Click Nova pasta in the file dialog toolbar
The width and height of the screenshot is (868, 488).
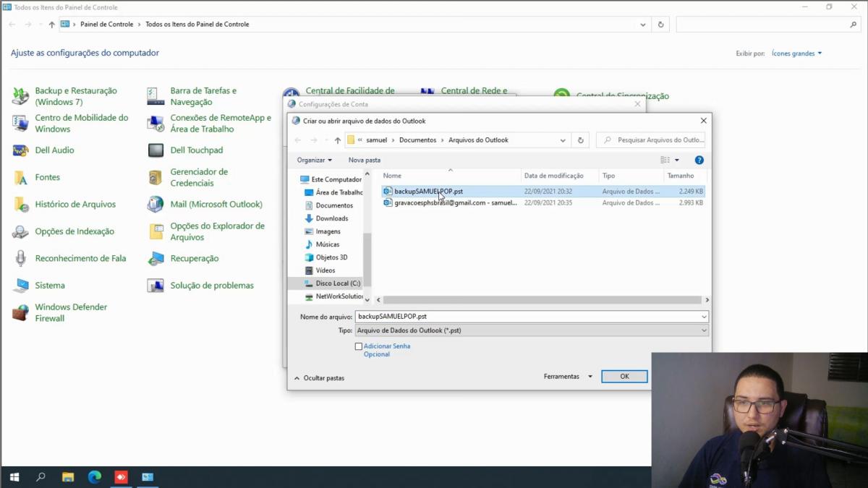coord(364,160)
